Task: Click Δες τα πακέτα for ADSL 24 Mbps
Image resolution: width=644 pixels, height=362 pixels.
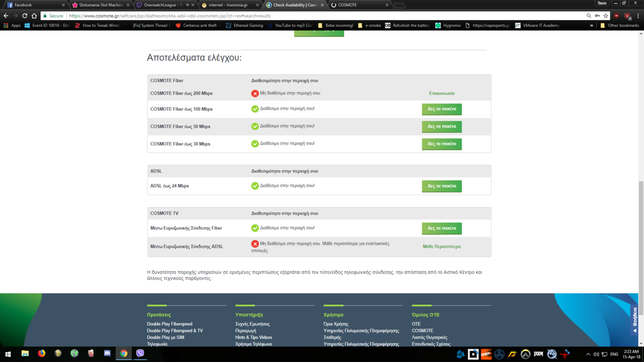Action: (442, 186)
